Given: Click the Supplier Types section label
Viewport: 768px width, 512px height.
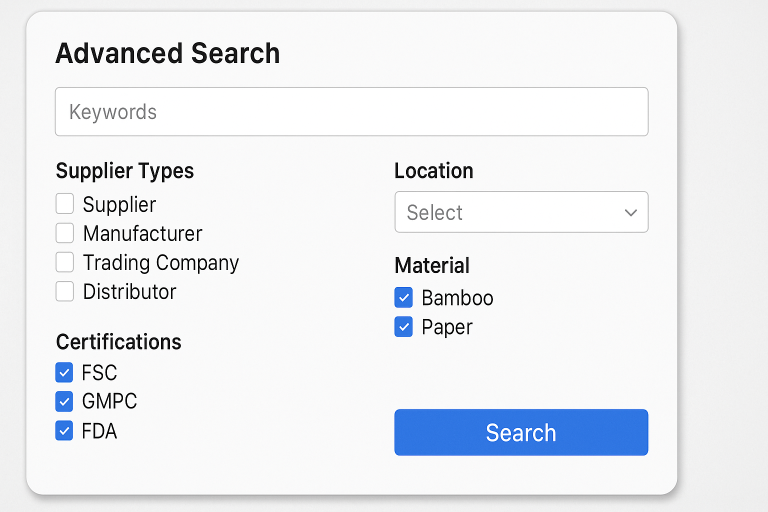Looking at the screenshot, I should (x=125, y=171).
